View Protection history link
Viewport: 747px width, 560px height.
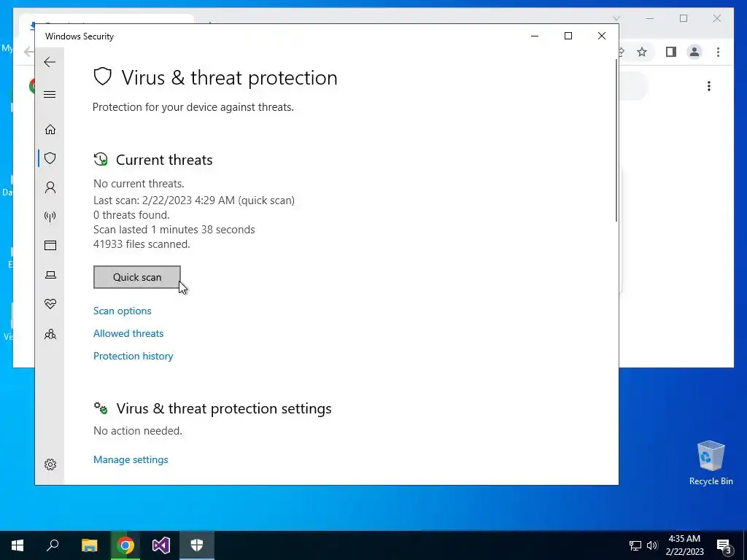point(133,356)
